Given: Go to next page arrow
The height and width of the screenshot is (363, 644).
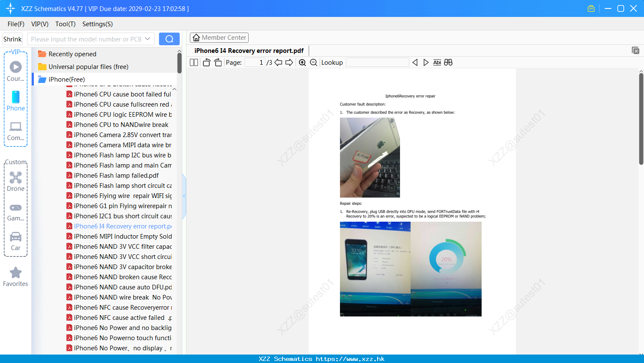Looking at the screenshot, I should [289, 62].
